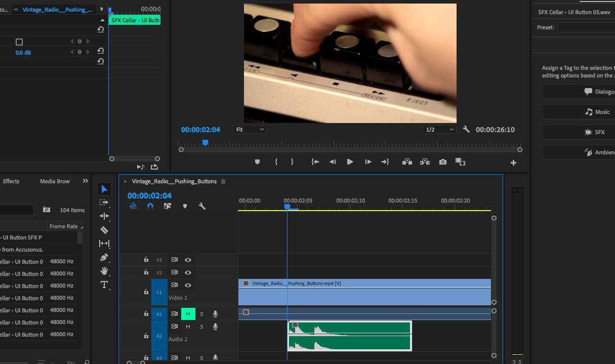Select the Vintage_Radio__Pushing_Buttons timeline tab

pos(174,181)
